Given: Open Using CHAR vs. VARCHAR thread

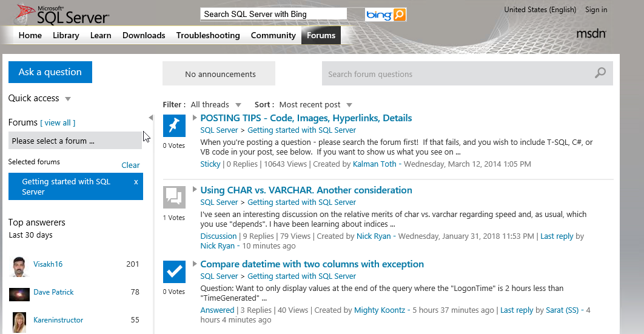Looking at the screenshot, I should (306, 190).
